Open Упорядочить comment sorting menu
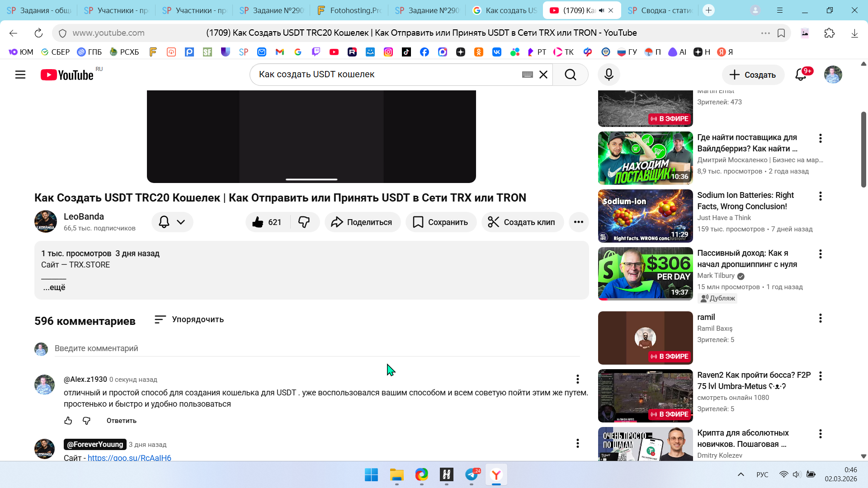The image size is (868, 488). point(189,319)
